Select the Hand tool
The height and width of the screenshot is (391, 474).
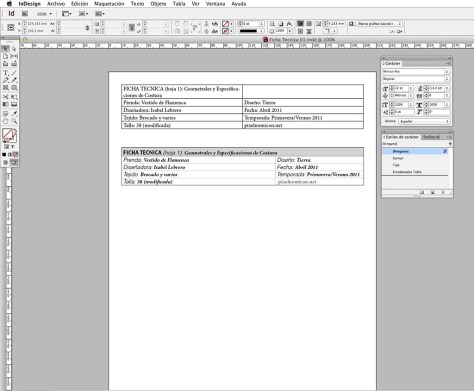[6, 121]
